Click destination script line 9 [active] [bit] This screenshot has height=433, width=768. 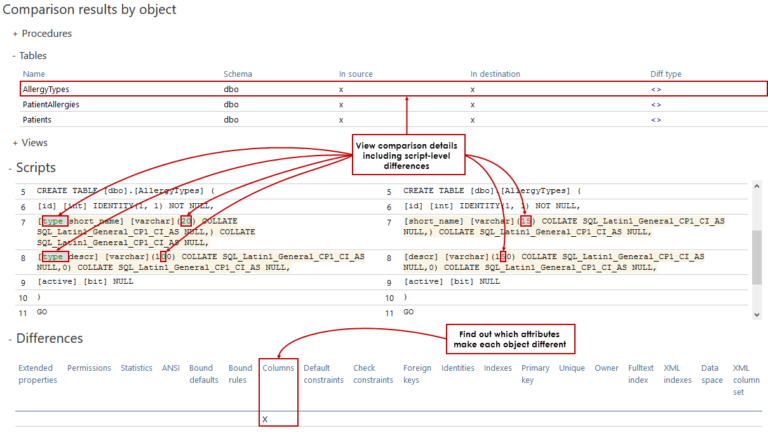(452, 281)
